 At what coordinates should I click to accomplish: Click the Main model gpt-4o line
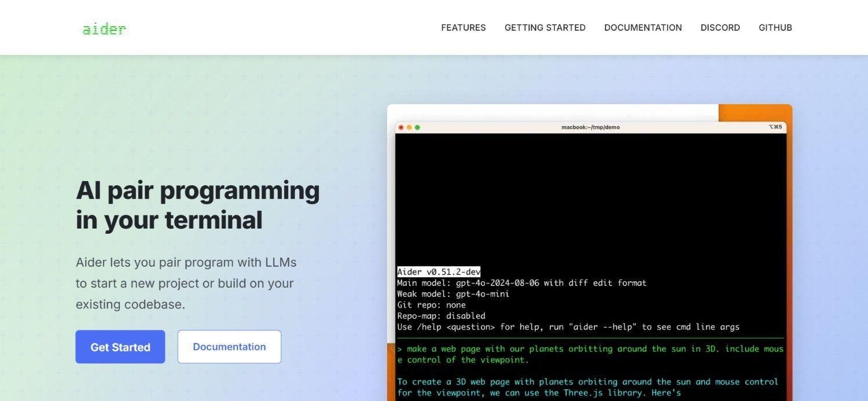coord(522,283)
